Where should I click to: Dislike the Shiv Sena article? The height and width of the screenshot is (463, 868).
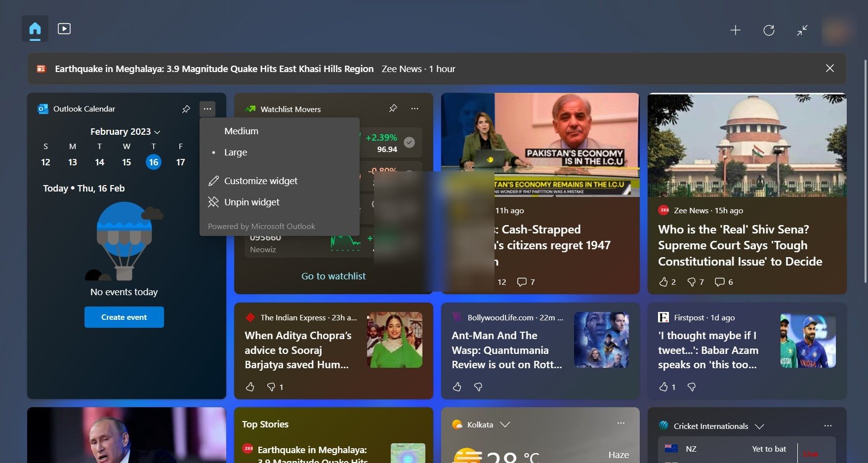pos(695,282)
